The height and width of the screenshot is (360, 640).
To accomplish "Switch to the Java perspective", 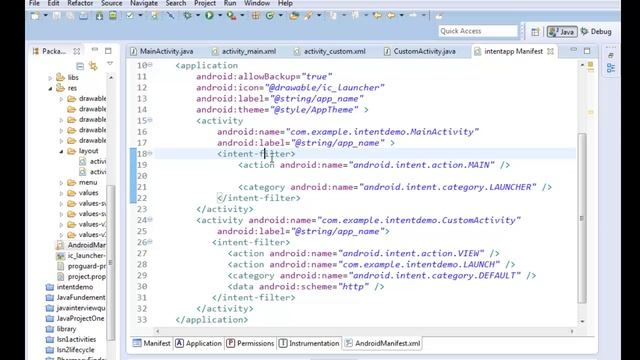I will coord(562,32).
